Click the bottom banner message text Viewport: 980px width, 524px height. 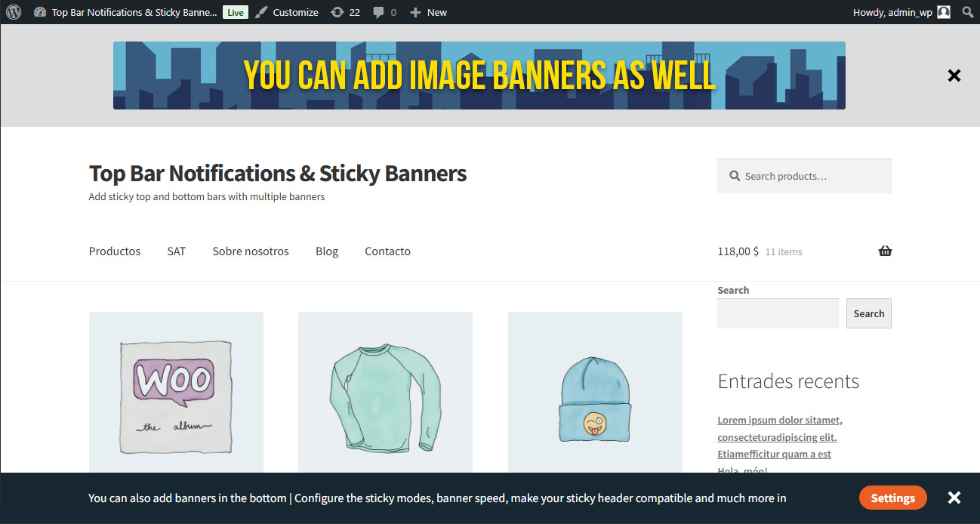pos(437,498)
